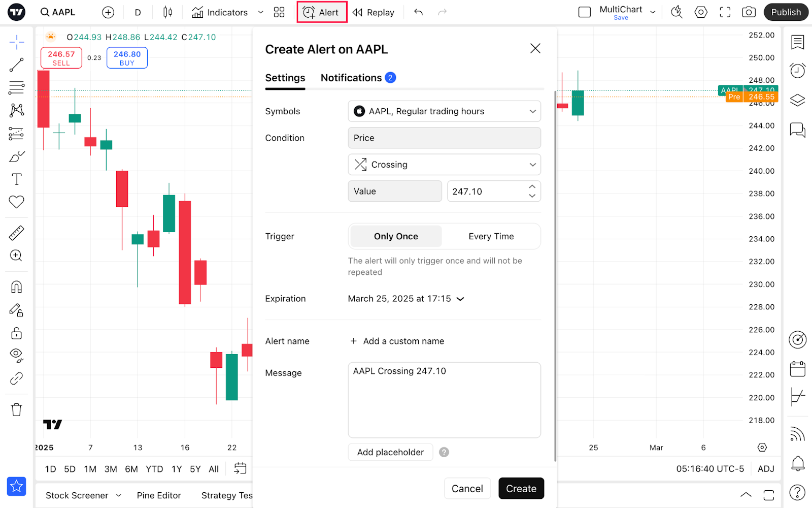Open placeholder help question mark
The height and width of the screenshot is (508, 812).
coord(444,452)
